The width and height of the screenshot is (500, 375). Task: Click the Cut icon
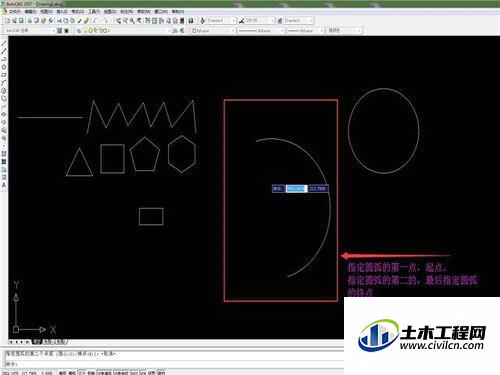pos(59,21)
